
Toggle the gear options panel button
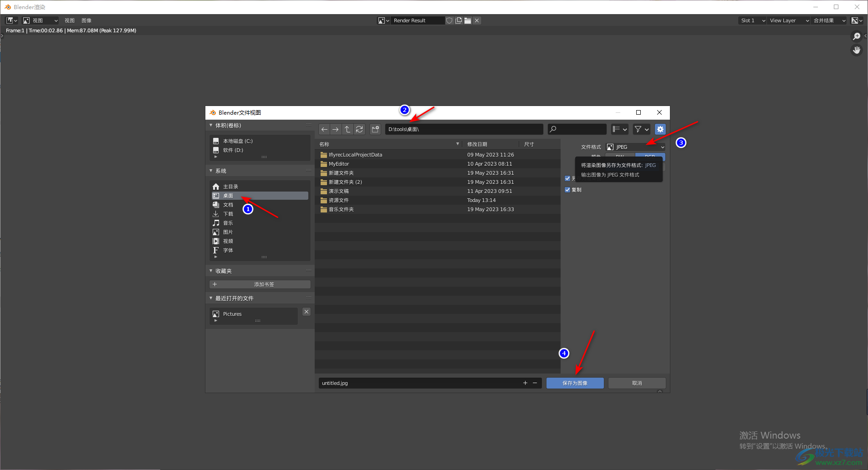660,129
